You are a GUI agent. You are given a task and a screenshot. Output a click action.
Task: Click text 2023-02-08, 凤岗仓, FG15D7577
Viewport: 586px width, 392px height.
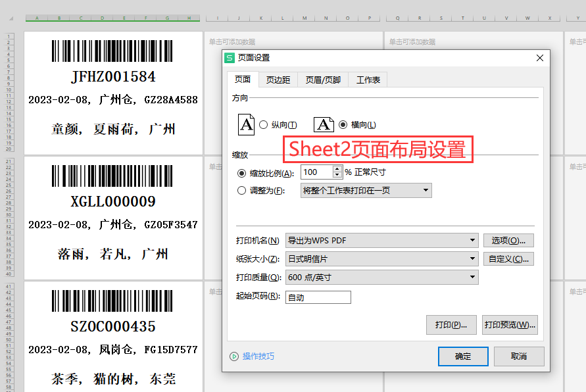tap(113, 350)
